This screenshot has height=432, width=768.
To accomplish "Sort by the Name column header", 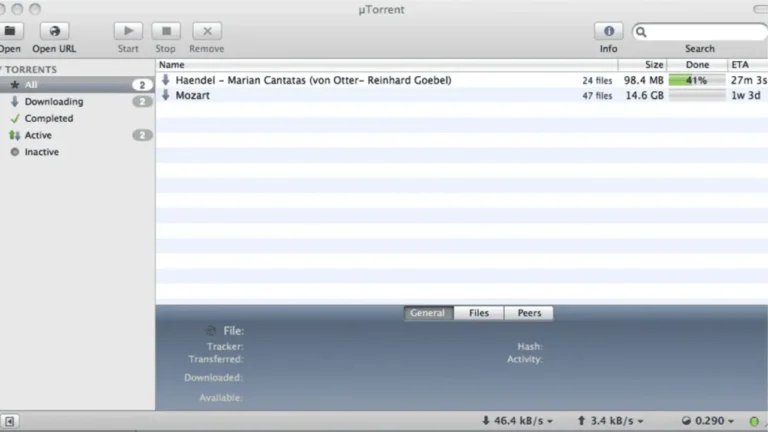I will [x=387, y=65].
